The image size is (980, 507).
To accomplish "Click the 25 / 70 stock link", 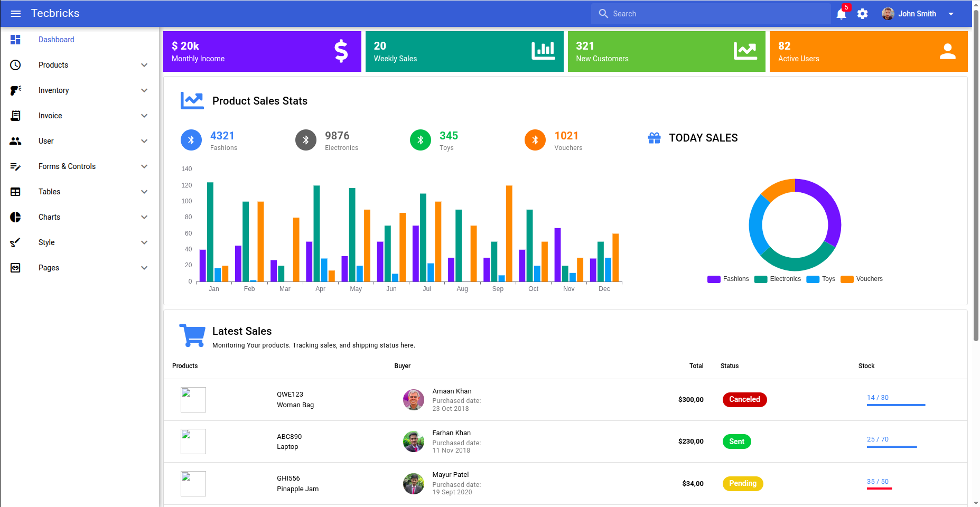I will click(x=878, y=439).
